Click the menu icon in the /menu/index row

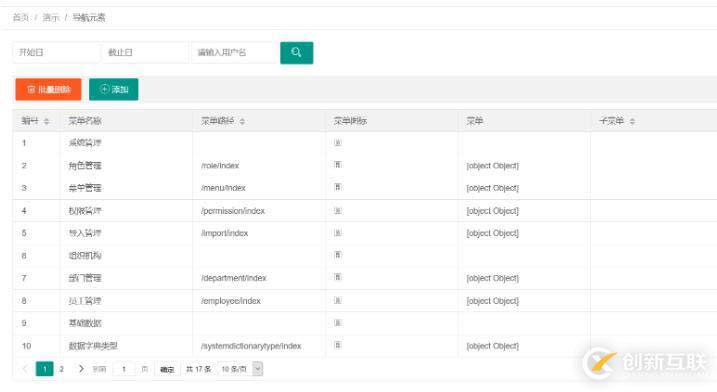(x=337, y=187)
